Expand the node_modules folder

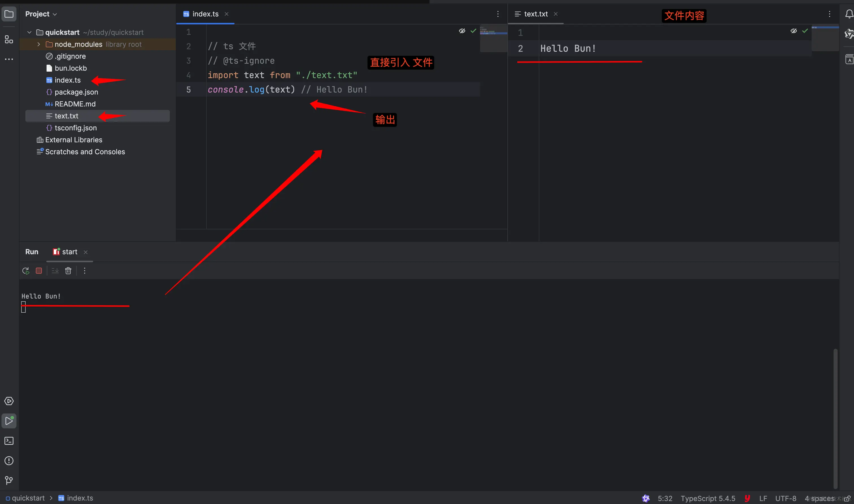38,45
